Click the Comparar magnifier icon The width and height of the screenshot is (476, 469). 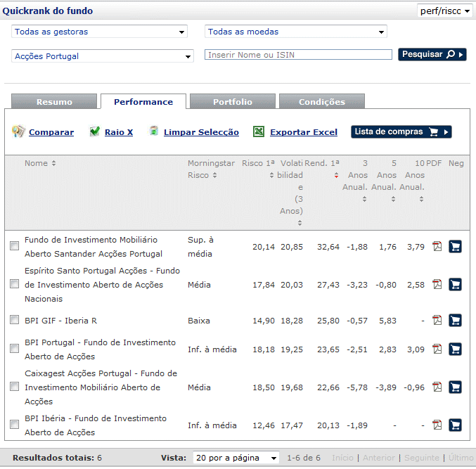click(18, 131)
